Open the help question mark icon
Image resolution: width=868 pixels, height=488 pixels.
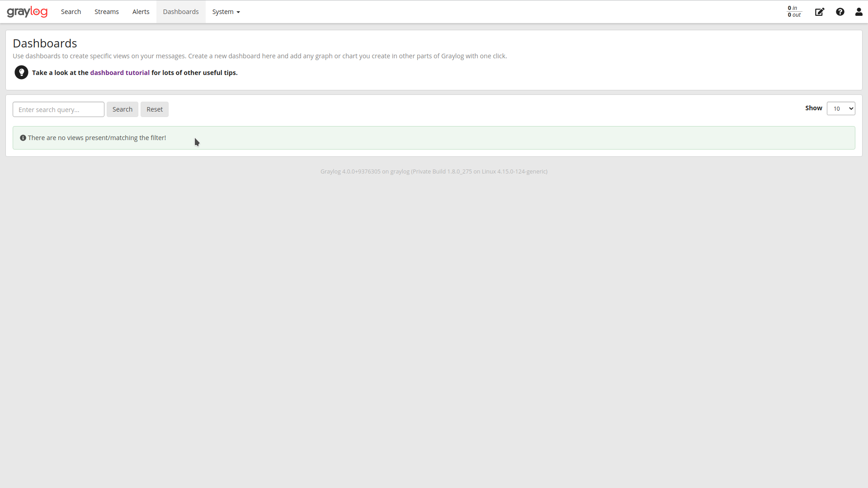pyautogui.click(x=840, y=12)
